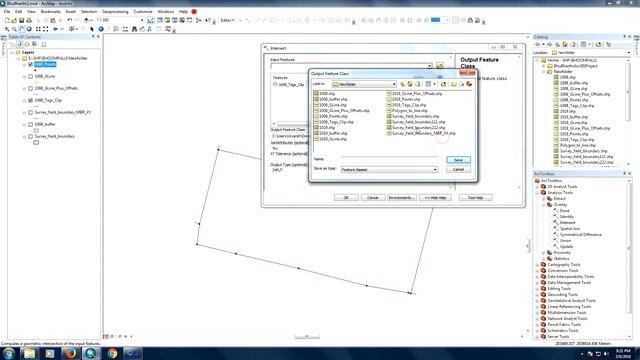640x360 pixels.
Task: Click the New Map File icon
Action: [7, 20]
